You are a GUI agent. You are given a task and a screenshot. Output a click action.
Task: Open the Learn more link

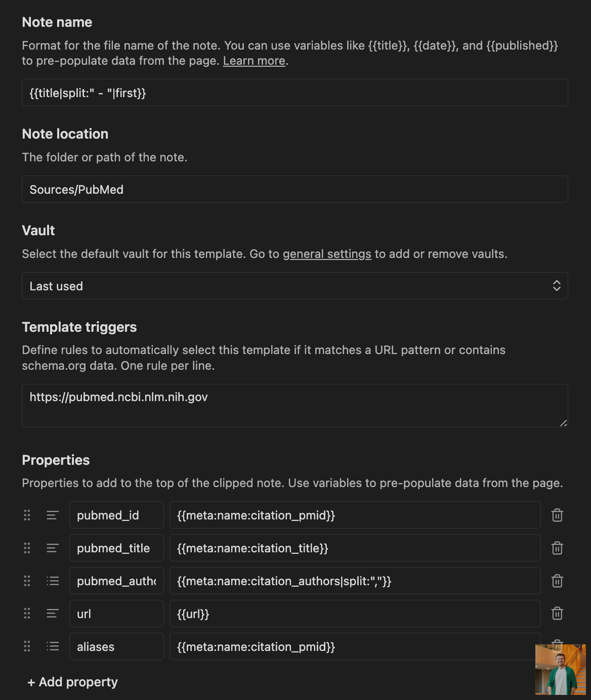(254, 61)
